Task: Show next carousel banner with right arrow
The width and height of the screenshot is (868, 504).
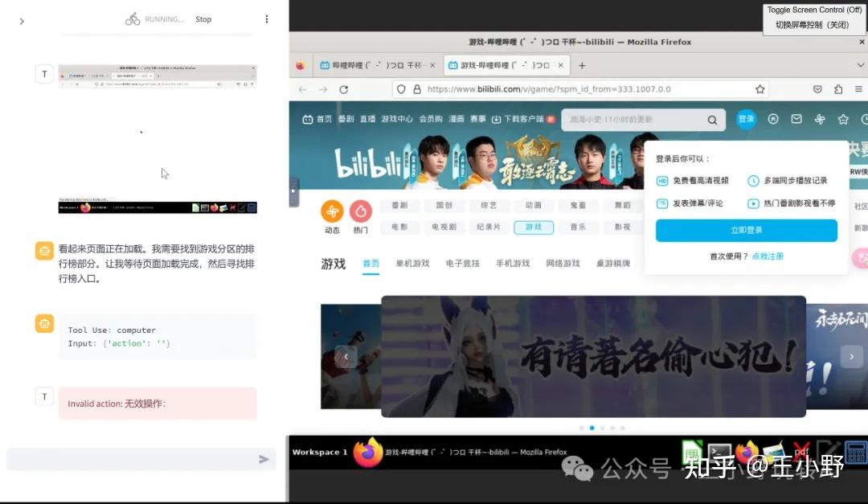Action: pos(851,357)
